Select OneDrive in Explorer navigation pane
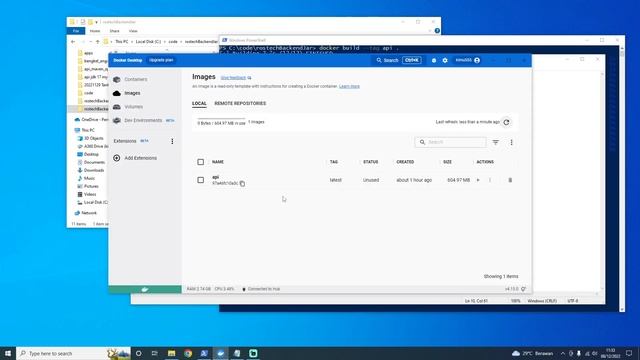The height and width of the screenshot is (360, 640). pyautogui.click(x=91, y=120)
